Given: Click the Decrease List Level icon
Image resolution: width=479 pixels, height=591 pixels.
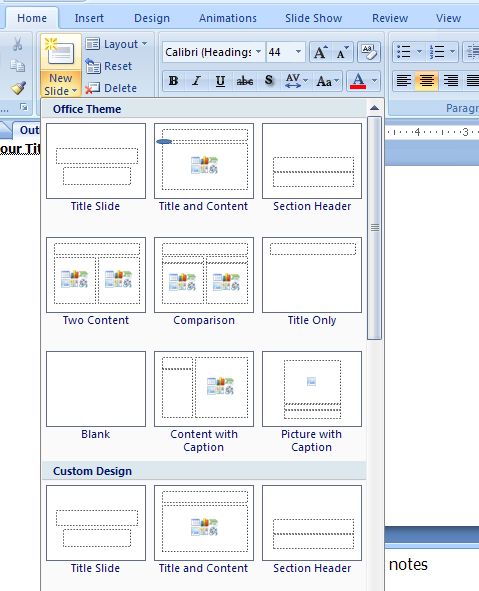Looking at the screenshot, I should 471,52.
